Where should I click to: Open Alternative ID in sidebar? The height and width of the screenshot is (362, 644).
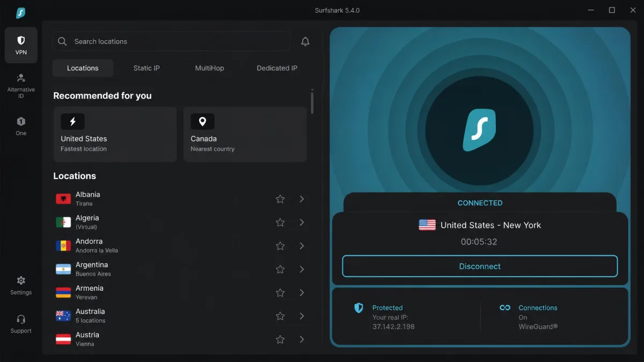(x=21, y=85)
